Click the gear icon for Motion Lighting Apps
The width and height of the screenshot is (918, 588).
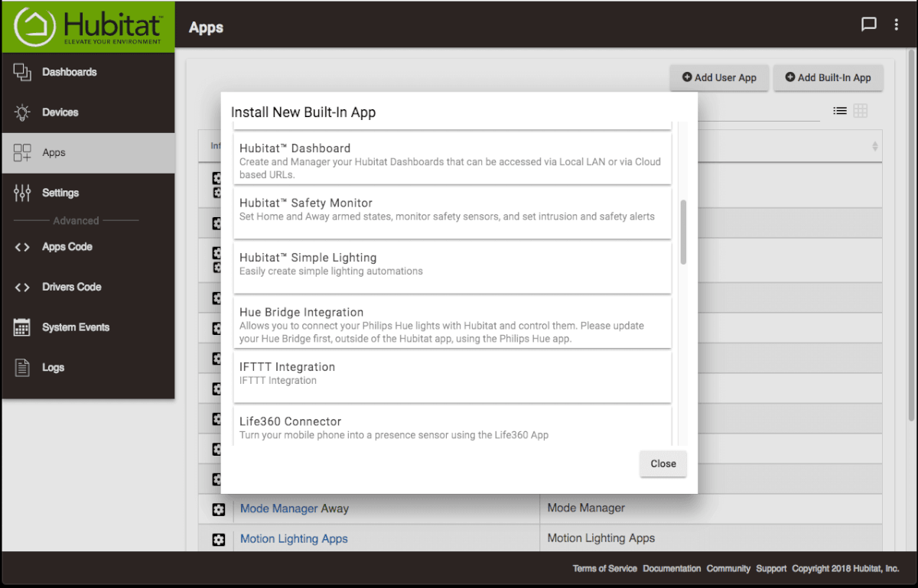[x=219, y=540]
